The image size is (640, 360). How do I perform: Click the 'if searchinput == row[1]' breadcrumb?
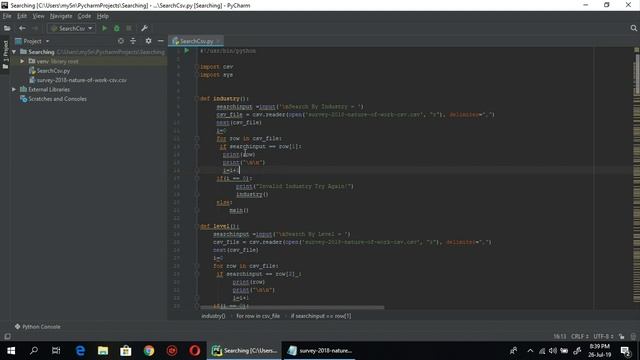tap(321, 316)
